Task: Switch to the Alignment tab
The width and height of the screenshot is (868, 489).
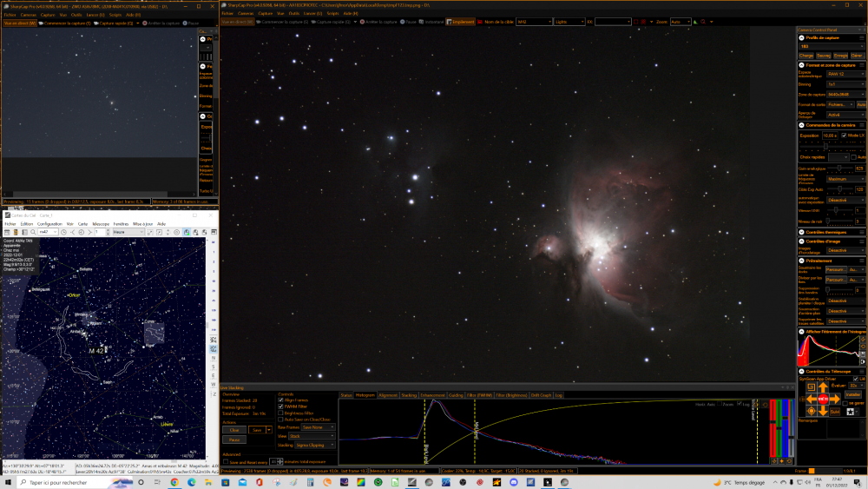Action: 388,394
